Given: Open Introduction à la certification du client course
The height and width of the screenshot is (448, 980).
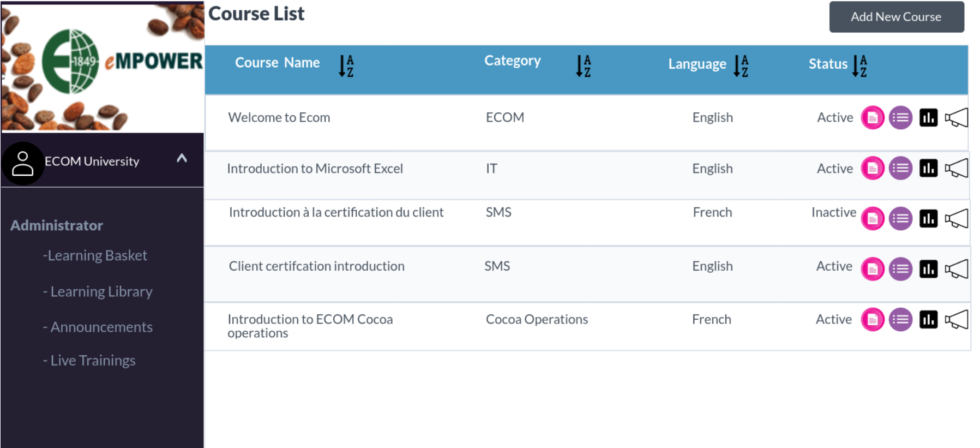Looking at the screenshot, I should (336, 212).
